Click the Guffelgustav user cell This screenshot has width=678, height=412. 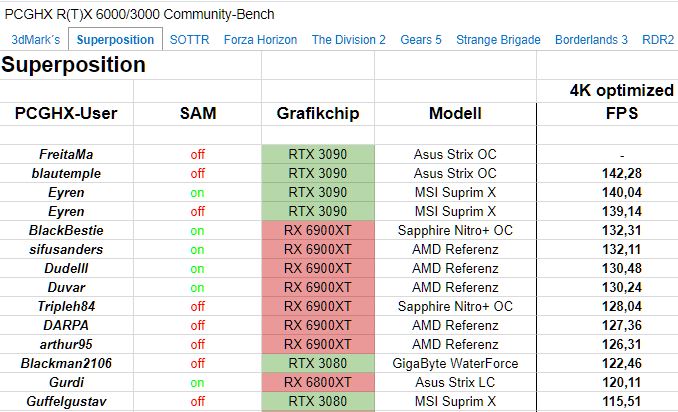[66, 402]
